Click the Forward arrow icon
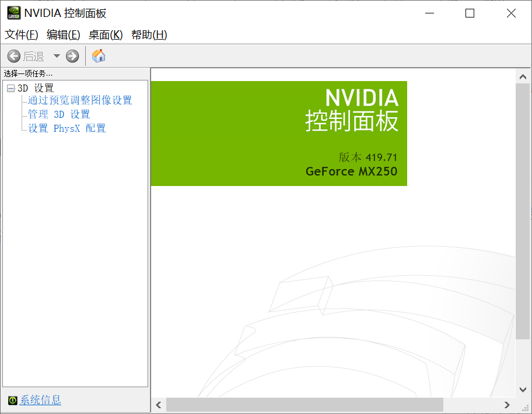 point(72,57)
